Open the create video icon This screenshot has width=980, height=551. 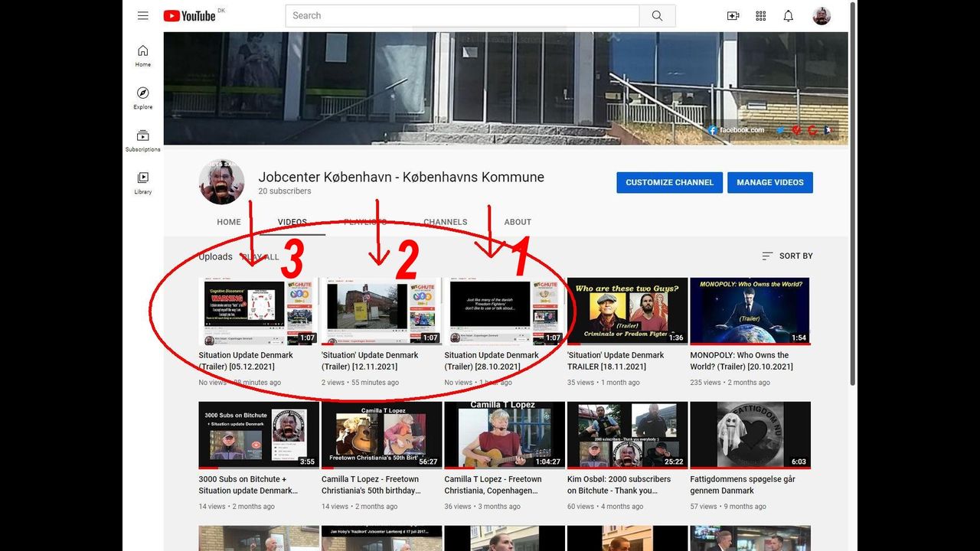[733, 16]
